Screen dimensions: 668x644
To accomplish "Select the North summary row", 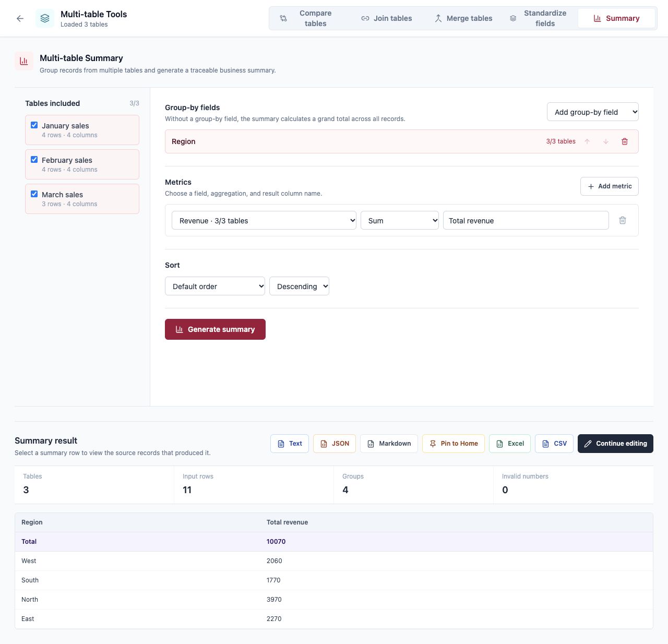I will pyautogui.click(x=334, y=600).
